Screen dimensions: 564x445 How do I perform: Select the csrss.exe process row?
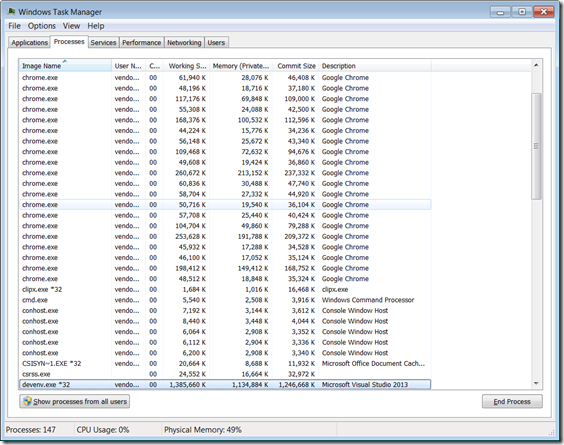[225, 374]
